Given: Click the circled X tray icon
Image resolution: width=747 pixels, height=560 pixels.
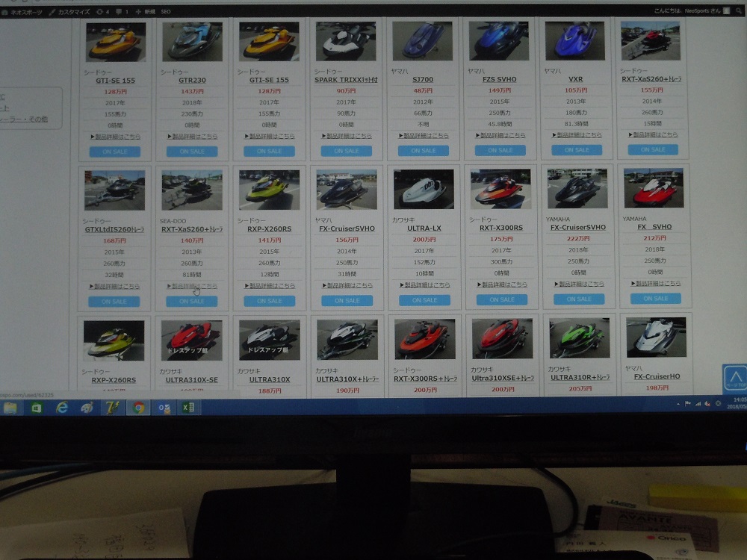Looking at the screenshot, I should (x=718, y=403).
